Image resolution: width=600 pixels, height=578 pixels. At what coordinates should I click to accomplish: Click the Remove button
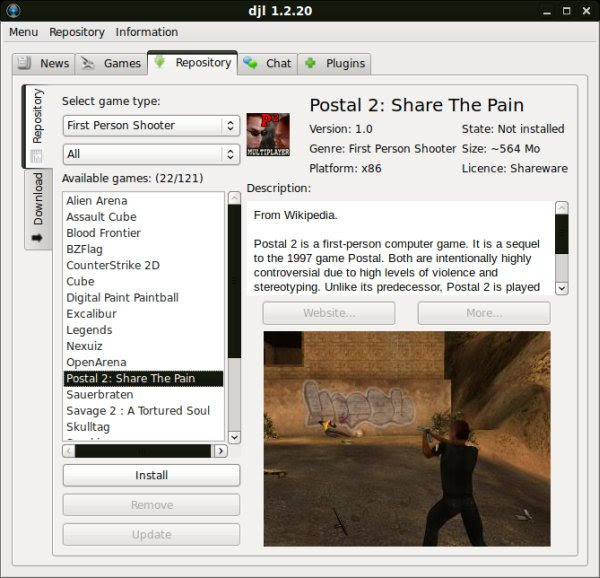pyautogui.click(x=152, y=505)
